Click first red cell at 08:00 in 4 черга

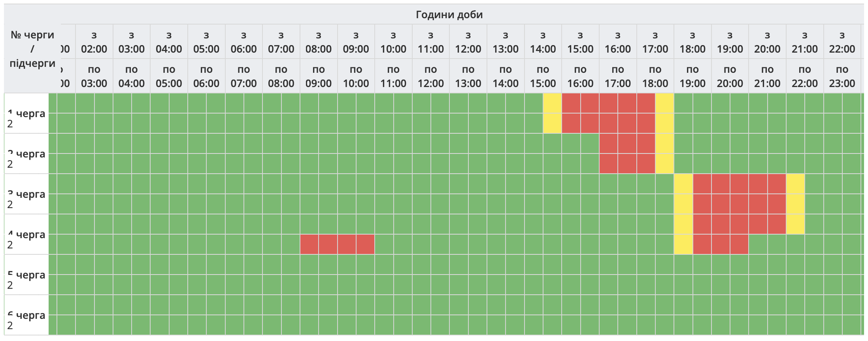(309, 244)
